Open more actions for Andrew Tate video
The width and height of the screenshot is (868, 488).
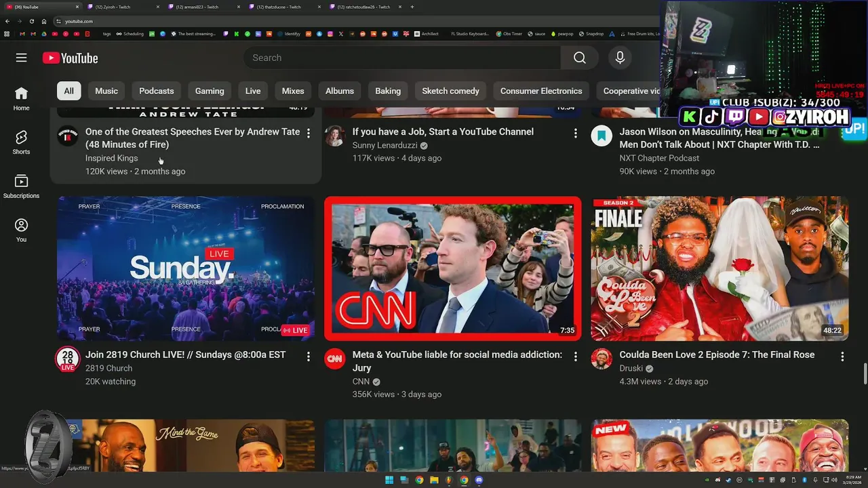(309, 133)
